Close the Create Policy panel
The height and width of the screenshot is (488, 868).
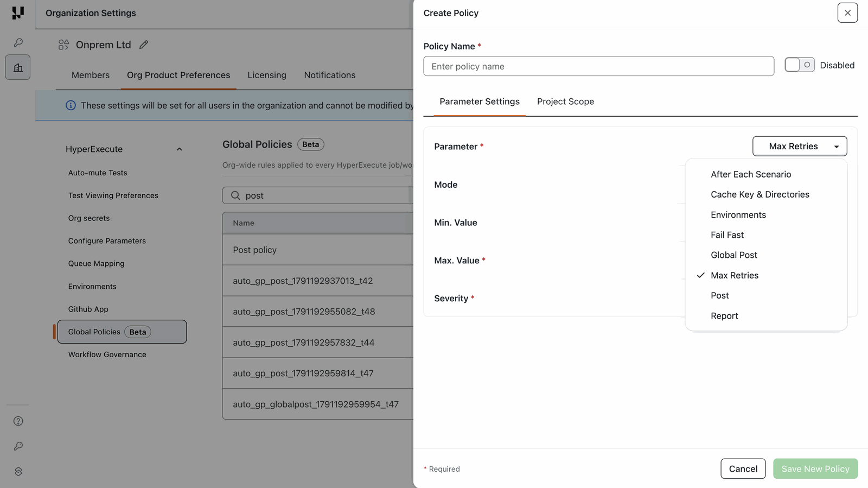(x=847, y=12)
